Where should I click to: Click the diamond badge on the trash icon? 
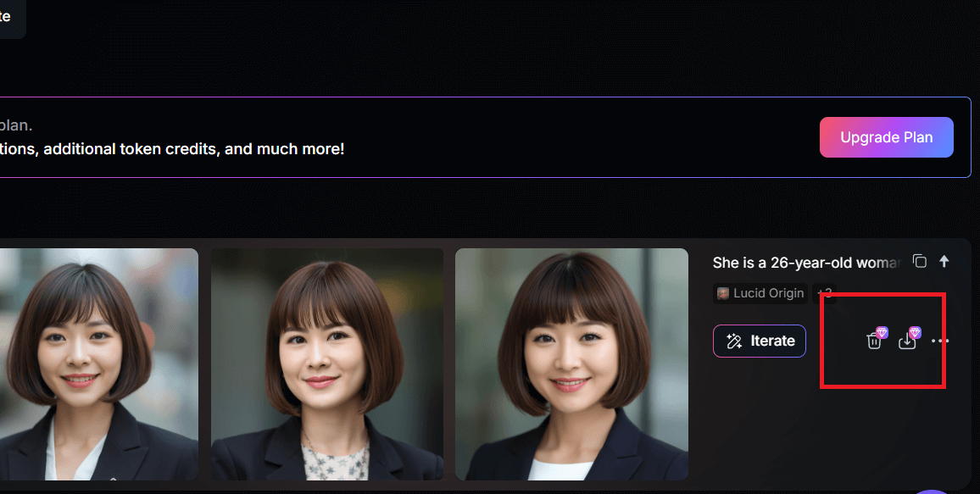(x=882, y=333)
